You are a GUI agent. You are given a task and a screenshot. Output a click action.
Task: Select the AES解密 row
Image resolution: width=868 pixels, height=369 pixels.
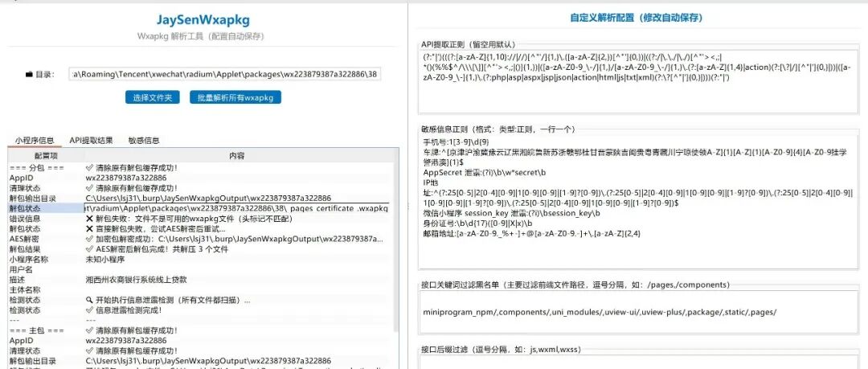[x=199, y=239]
